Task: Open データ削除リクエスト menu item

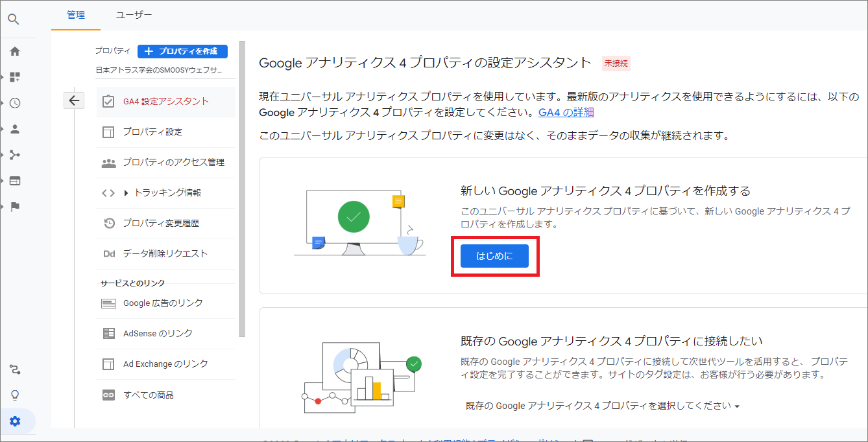Action: [x=166, y=253]
